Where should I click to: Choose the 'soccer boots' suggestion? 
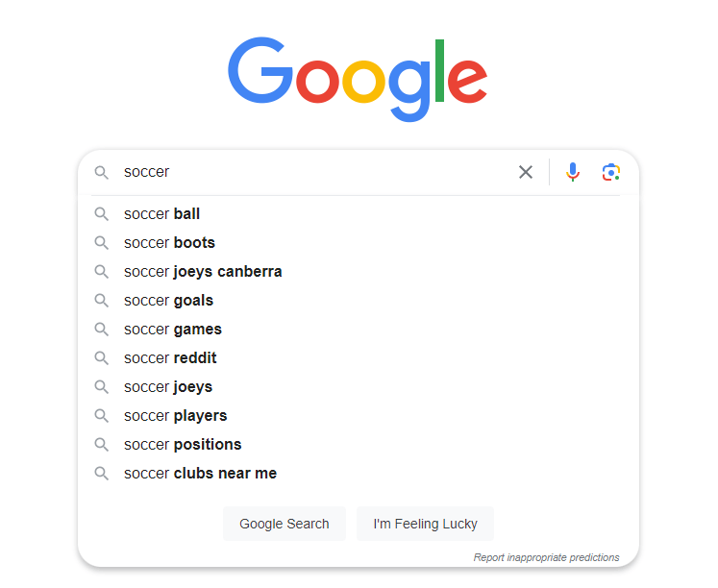click(170, 243)
